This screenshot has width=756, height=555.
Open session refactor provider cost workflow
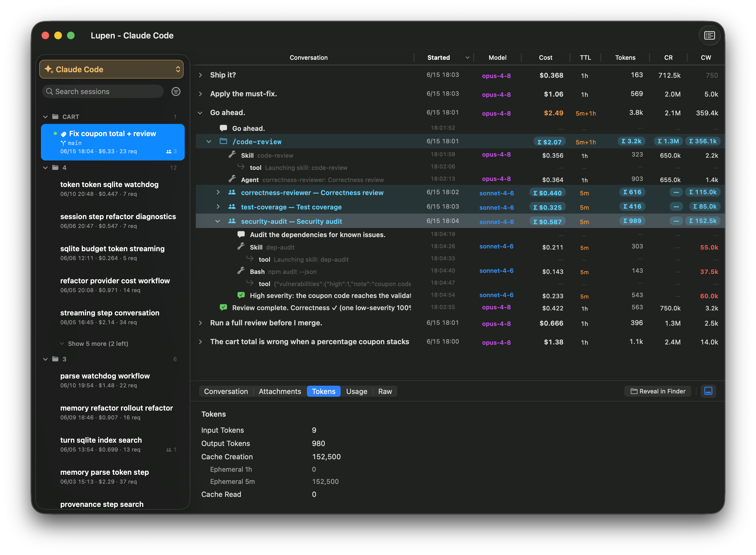click(113, 285)
